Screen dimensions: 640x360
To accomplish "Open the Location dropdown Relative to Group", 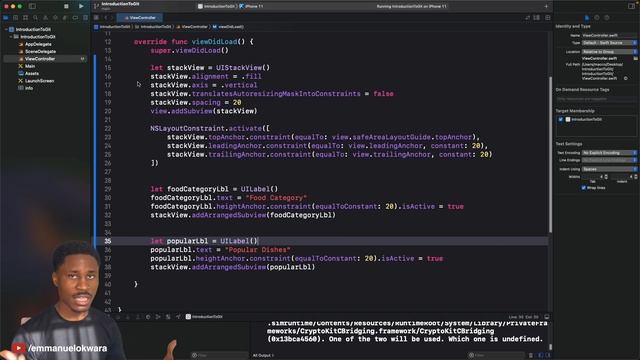I will click(609, 52).
